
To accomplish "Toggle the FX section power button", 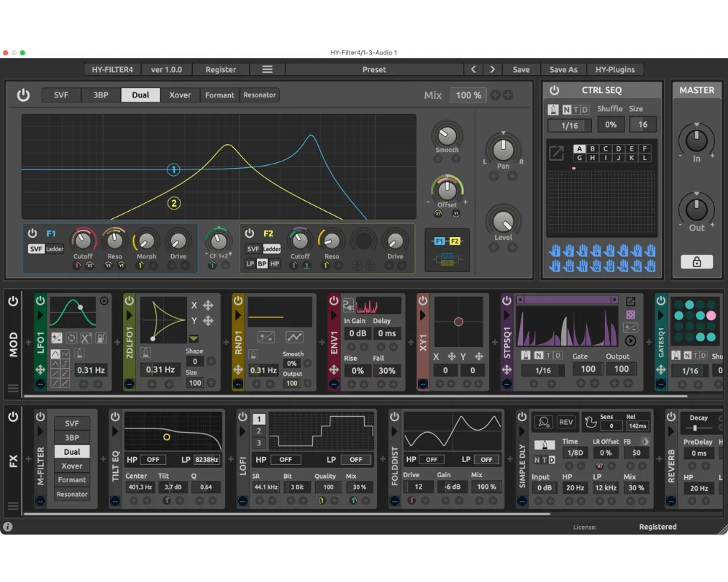I will coord(13,416).
